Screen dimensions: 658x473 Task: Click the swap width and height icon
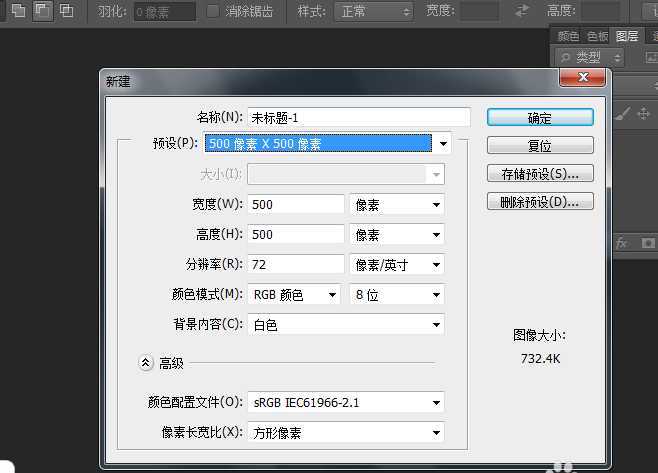[521, 11]
